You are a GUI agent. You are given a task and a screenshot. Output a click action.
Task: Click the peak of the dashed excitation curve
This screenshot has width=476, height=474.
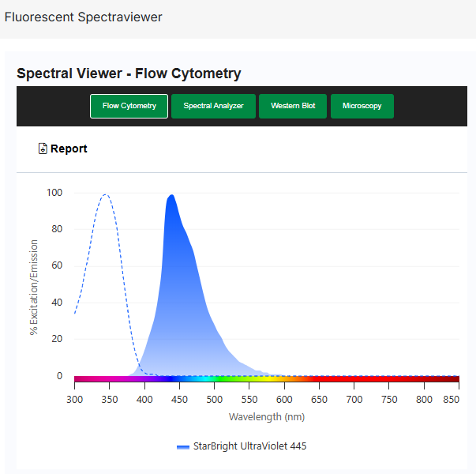(x=104, y=195)
